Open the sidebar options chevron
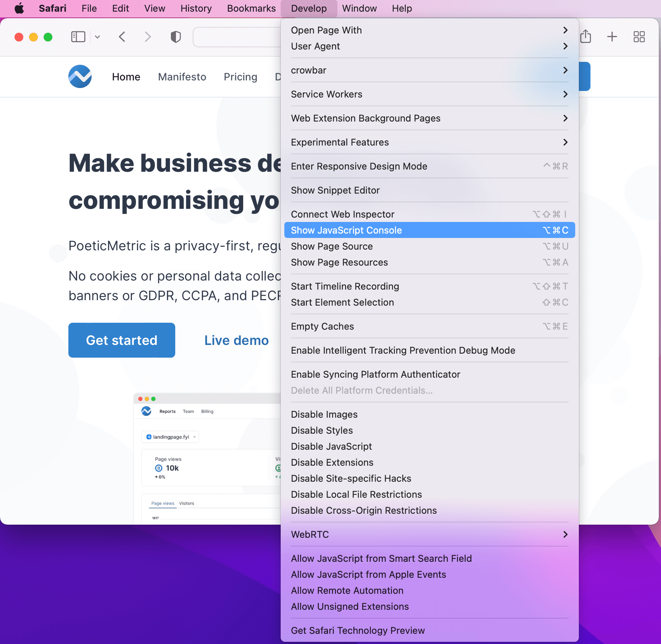The height and width of the screenshot is (644, 661). click(x=97, y=37)
